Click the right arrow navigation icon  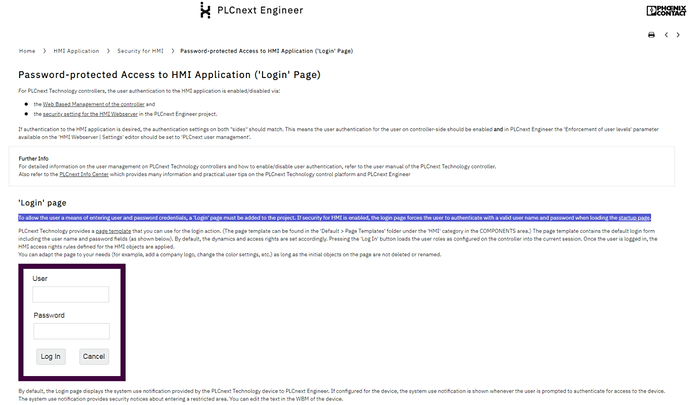coord(676,35)
